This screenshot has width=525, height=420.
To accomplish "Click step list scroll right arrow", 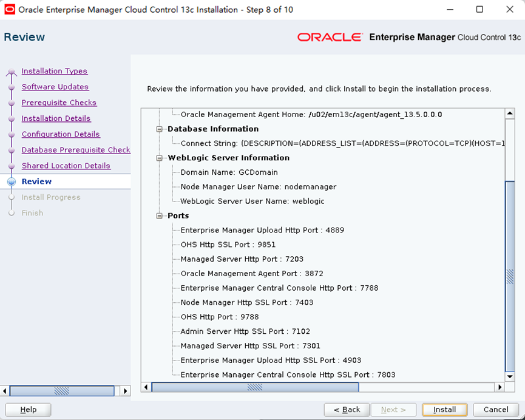I will click(125, 391).
